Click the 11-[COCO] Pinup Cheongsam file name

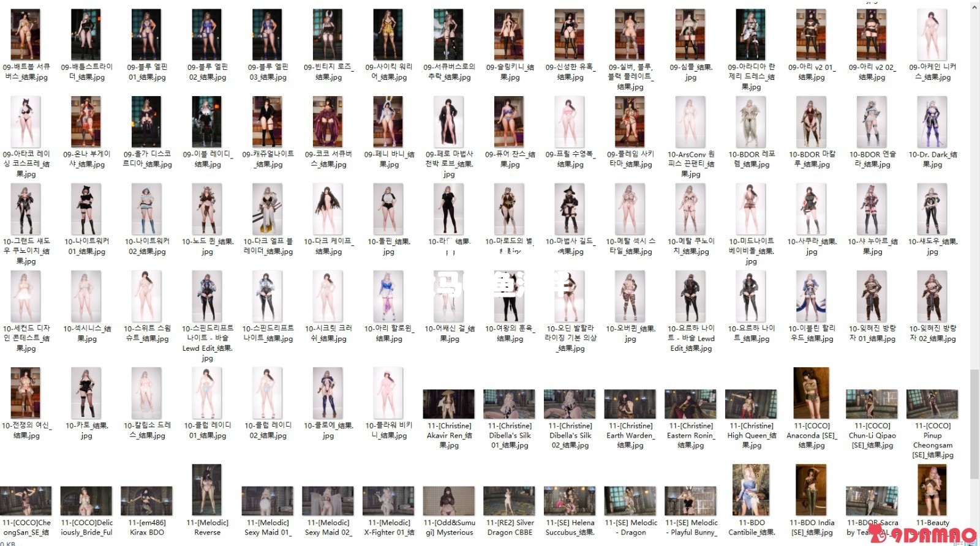click(932, 440)
